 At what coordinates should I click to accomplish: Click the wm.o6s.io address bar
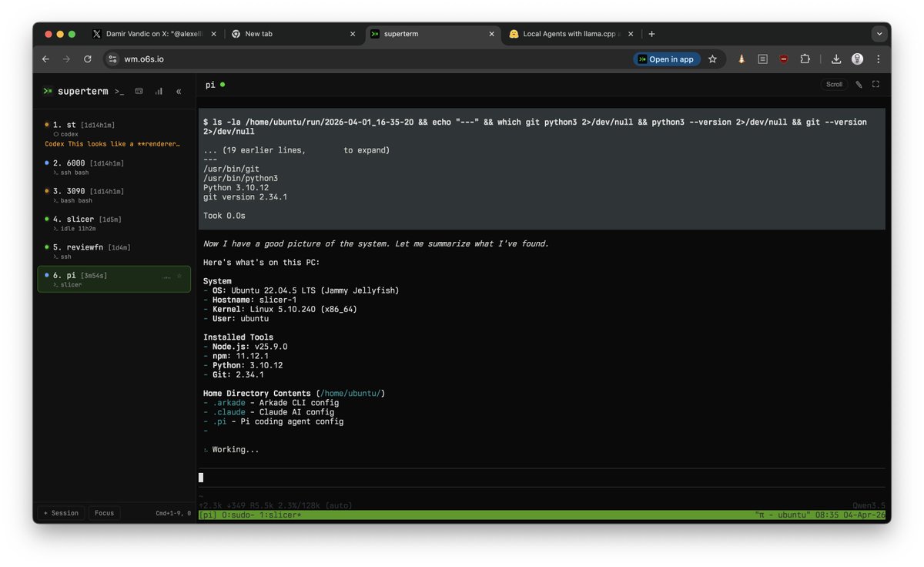coord(370,59)
